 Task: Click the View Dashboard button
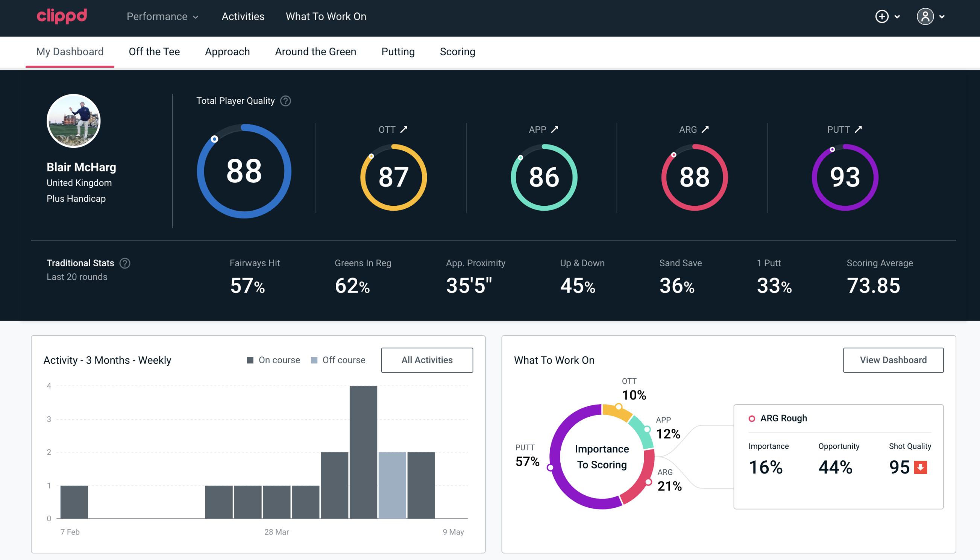(893, 360)
